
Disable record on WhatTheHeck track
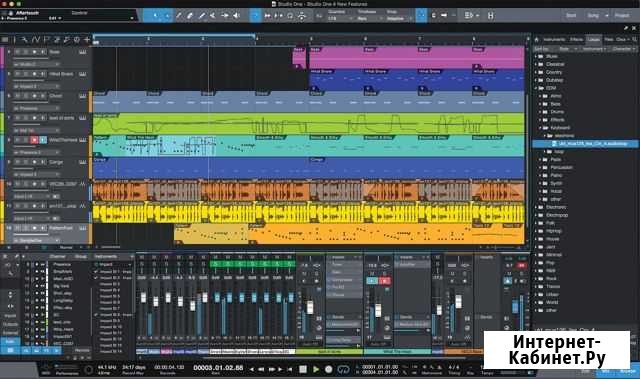tap(34, 140)
